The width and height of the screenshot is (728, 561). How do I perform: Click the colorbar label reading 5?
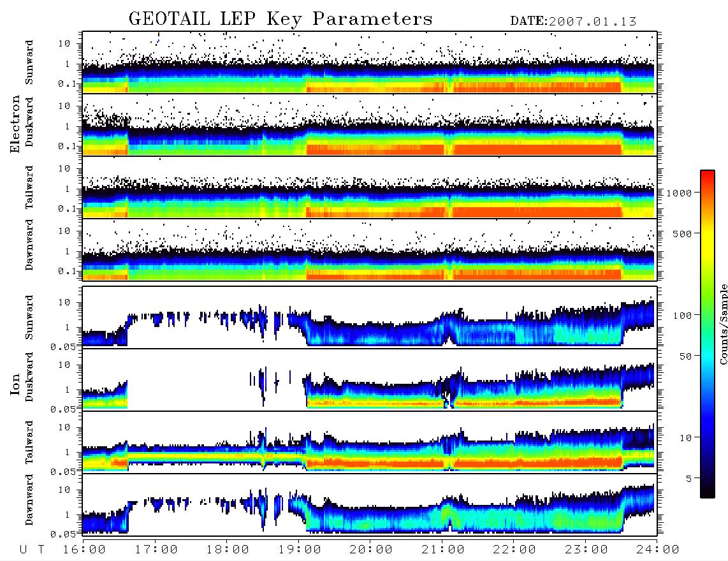[x=689, y=478]
